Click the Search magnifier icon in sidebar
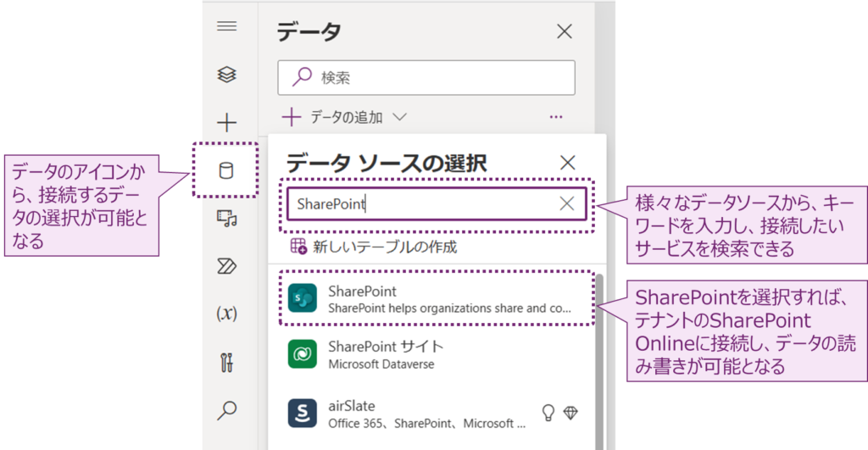 coord(227,410)
